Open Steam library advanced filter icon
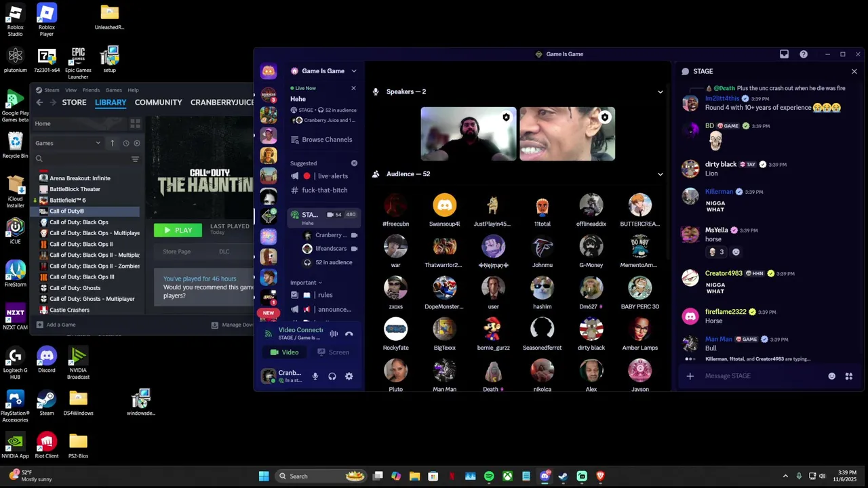This screenshot has width=868, height=488. [x=135, y=159]
